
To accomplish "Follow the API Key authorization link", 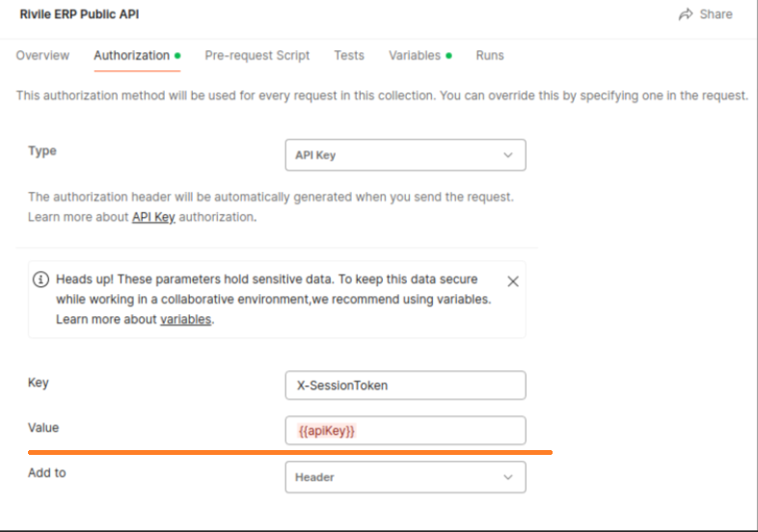I will pyautogui.click(x=153, y=218).
